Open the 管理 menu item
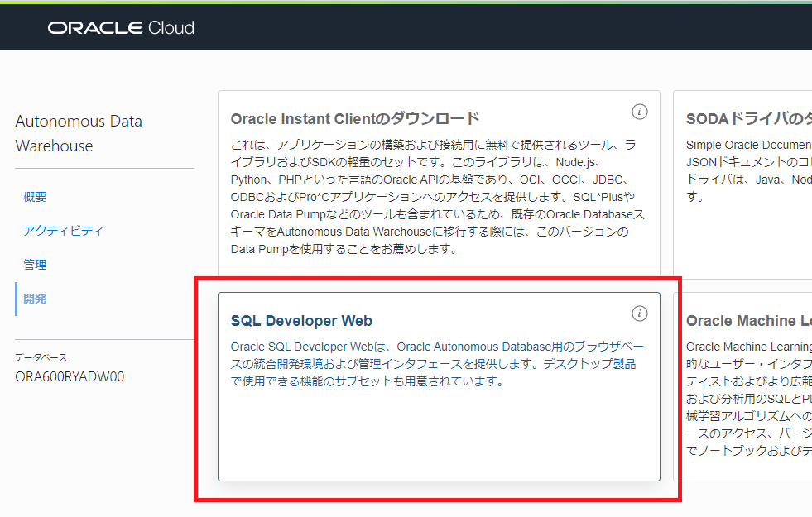 tap(35, 265)
